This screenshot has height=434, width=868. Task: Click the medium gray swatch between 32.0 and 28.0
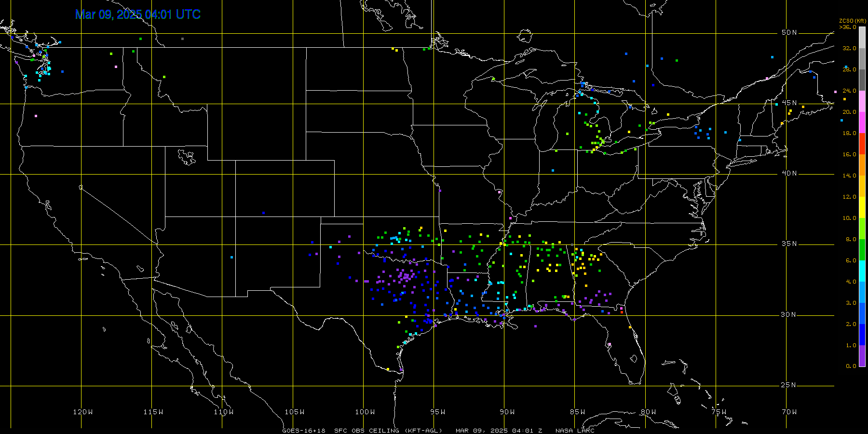(862, 59)
